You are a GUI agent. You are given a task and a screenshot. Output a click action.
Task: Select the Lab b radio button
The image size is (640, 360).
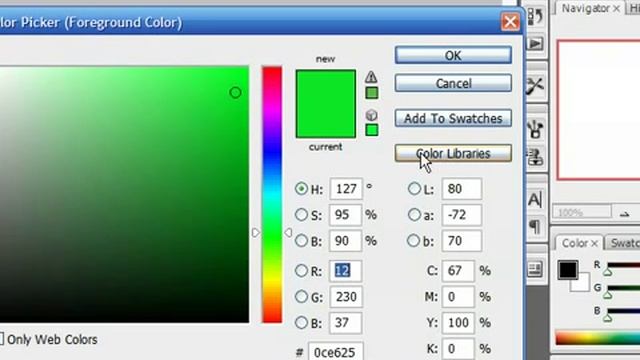413,240
